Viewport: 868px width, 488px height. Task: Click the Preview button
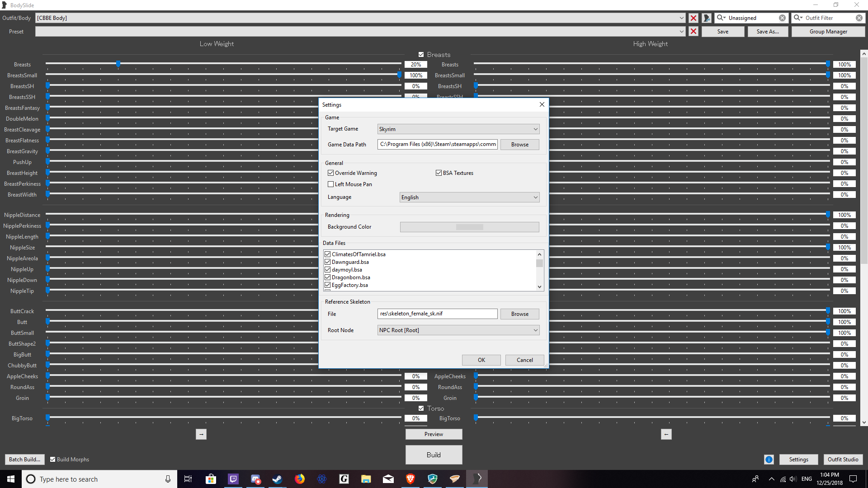tap(434, 434)
